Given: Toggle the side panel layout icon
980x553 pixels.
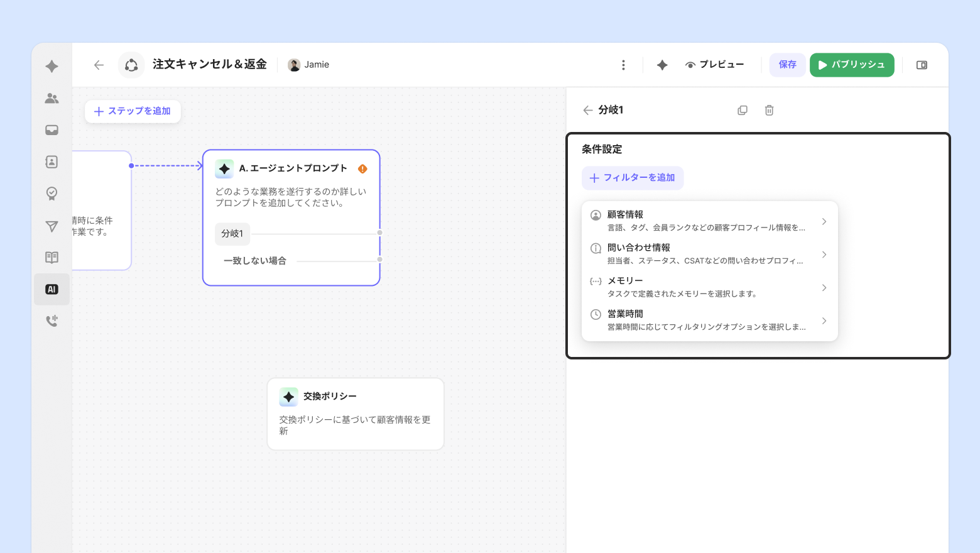Looking at the screenshot, I should [x=922, y=65].
